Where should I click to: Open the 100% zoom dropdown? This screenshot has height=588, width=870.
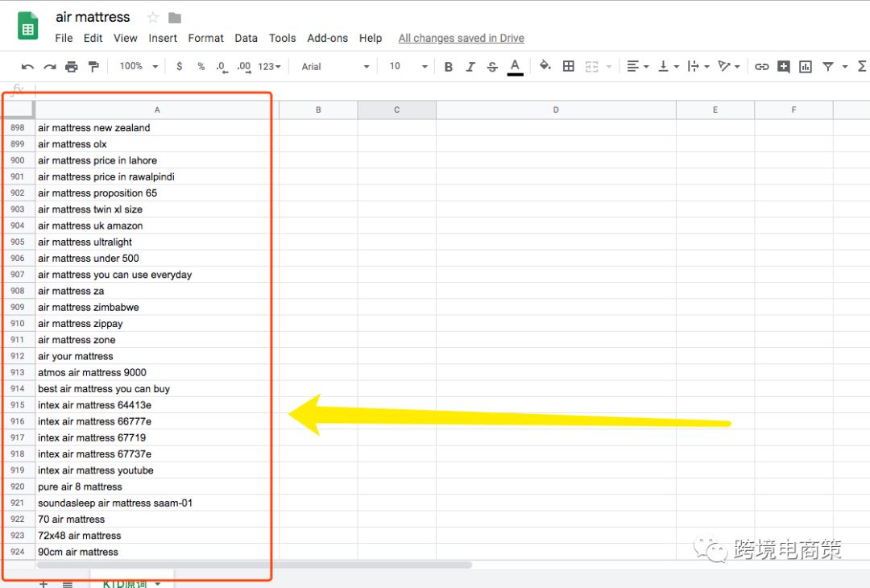(139, 67)
